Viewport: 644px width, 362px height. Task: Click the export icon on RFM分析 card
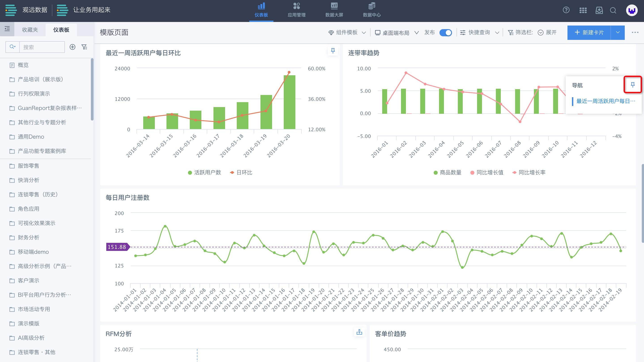pyautogui.click(x=359, y=332)
